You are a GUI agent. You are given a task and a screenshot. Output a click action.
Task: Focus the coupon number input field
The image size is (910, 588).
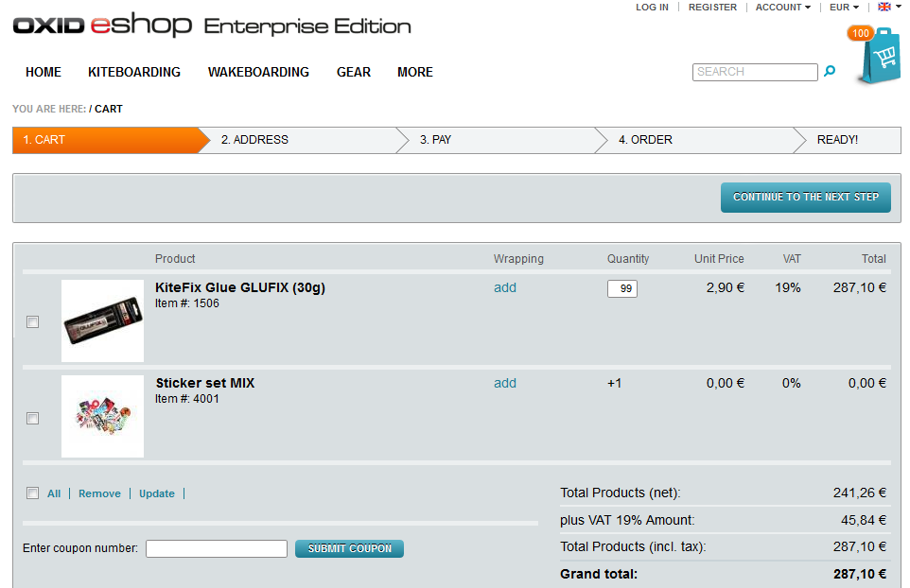pyautogui.click(x=217, y=548)
